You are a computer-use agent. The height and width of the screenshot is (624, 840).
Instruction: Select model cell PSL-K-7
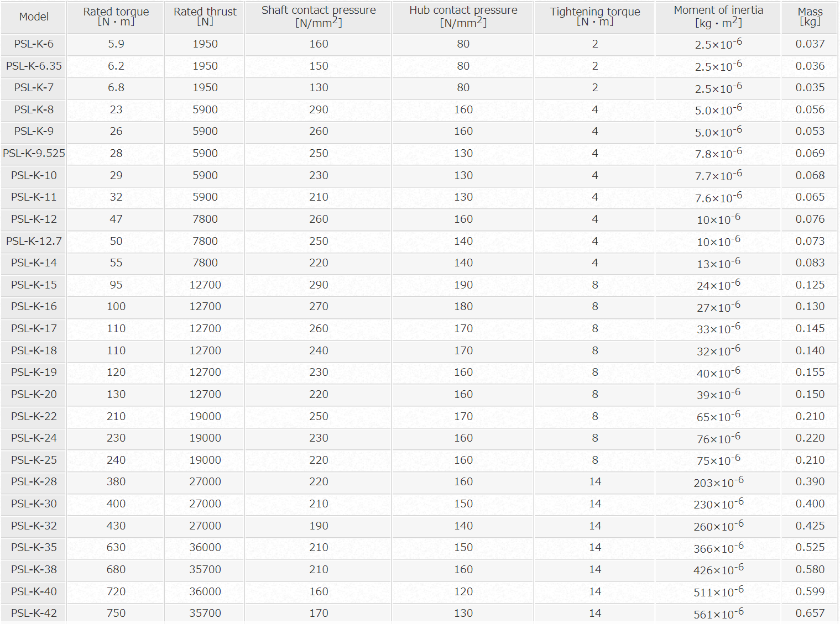point(34,88)
